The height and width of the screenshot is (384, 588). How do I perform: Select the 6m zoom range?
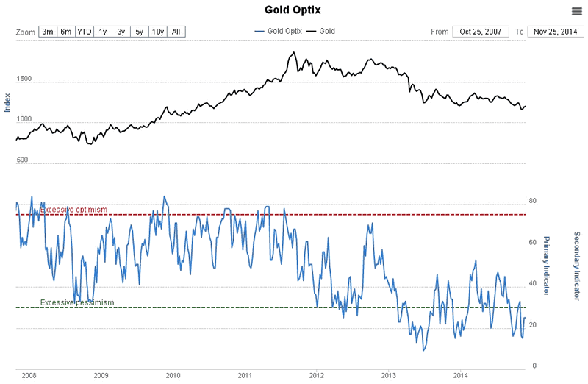point(66,32)
